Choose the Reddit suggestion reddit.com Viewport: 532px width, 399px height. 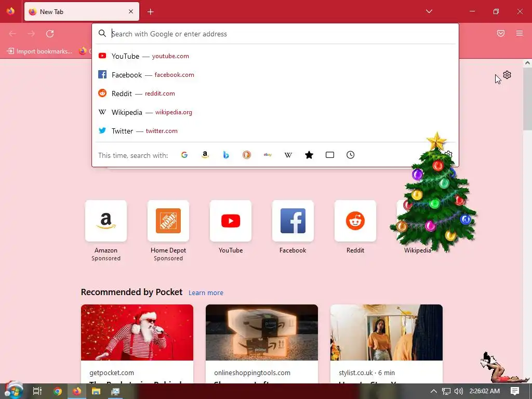coord(275,94)
